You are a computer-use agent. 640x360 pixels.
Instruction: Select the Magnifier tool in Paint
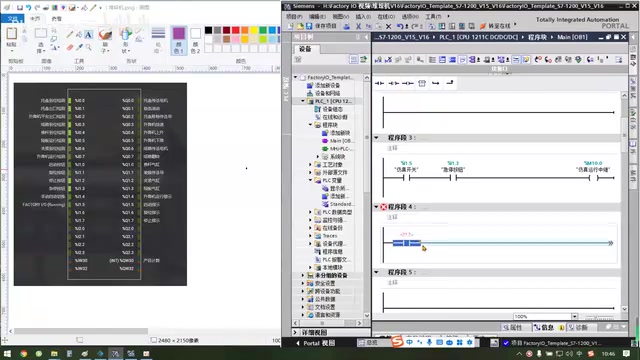point(89,47)
